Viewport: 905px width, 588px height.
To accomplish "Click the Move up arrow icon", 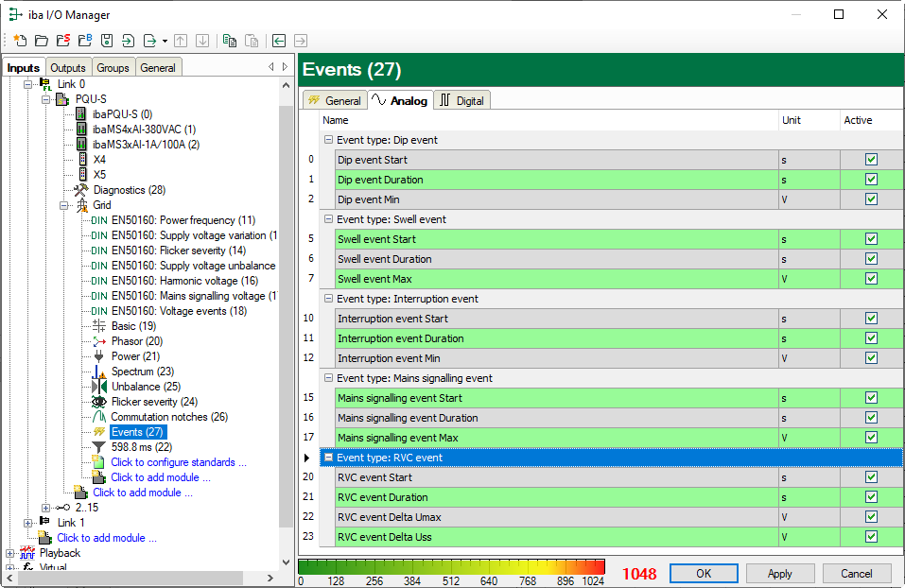I will [x=181, y=41].
